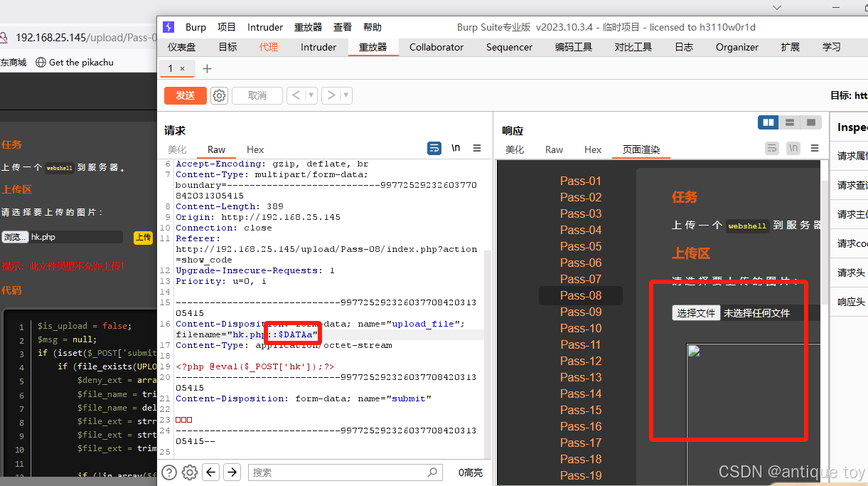Screen dimensions: 868x486
Task: Select combined tabbed layout view
Action: click(x=810, y=122)
